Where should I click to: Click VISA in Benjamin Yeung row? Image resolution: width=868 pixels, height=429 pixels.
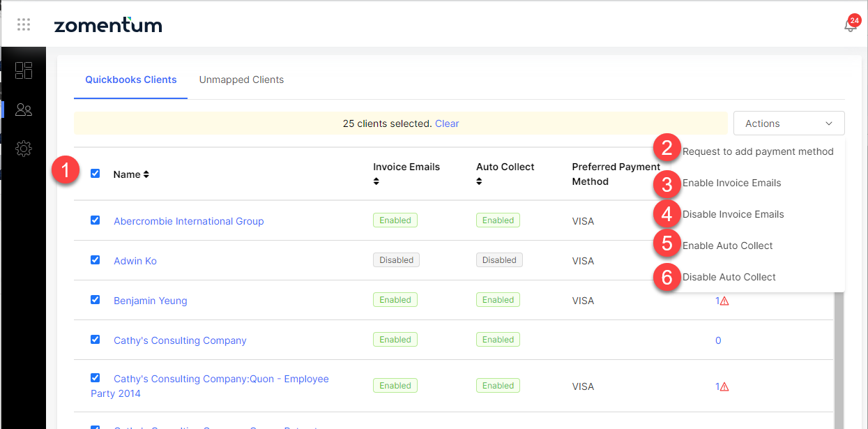583,301
